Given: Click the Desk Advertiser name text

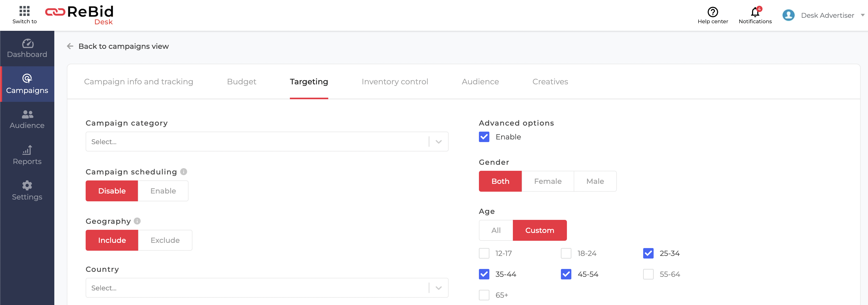Looking at the screenshot, I should (827, 15).
